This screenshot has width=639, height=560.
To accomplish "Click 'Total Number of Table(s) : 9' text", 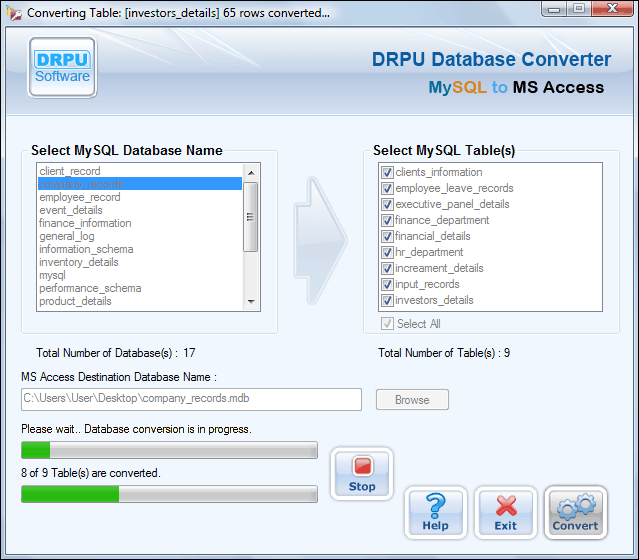I will pyautogui.click(x=444, y=353).
